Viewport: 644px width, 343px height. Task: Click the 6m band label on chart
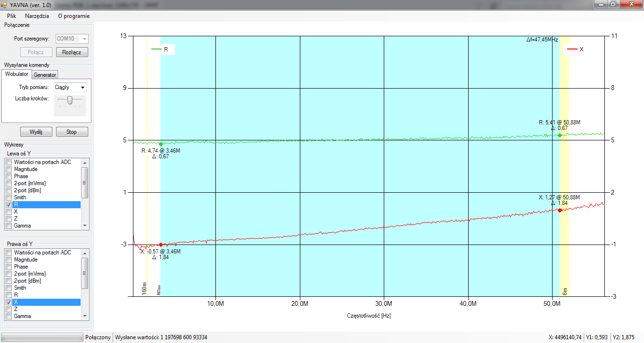(x=564, y=292)
